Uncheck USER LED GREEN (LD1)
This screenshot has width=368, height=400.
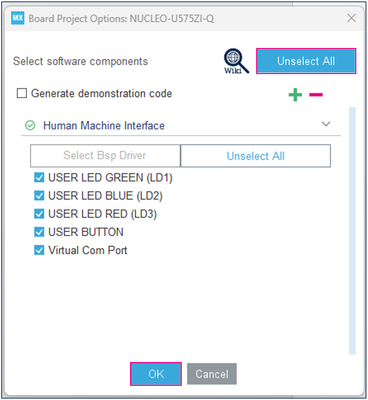(x=39, y=177)
